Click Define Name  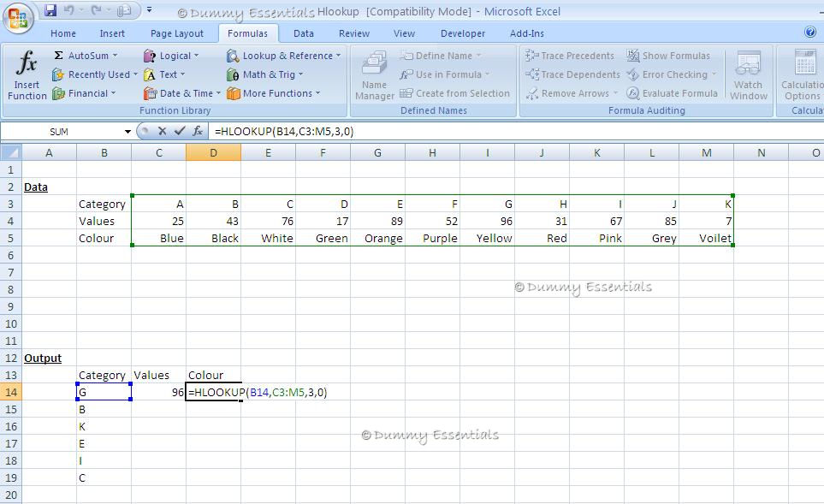440,56
